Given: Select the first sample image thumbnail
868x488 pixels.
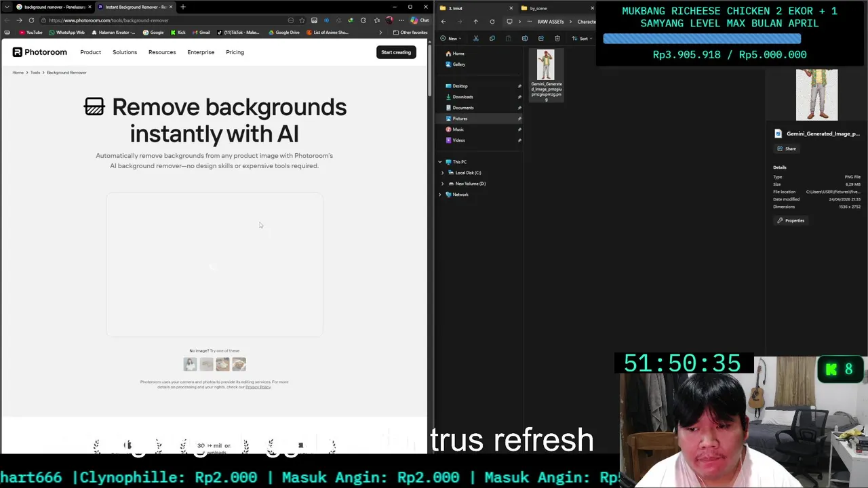Looking at the screenshot, I should click(x=190, y=364).
